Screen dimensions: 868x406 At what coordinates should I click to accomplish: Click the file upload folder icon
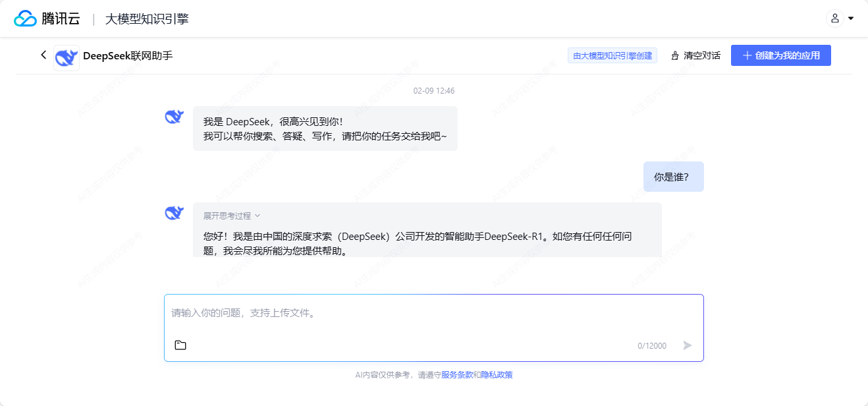pos(180,345)
